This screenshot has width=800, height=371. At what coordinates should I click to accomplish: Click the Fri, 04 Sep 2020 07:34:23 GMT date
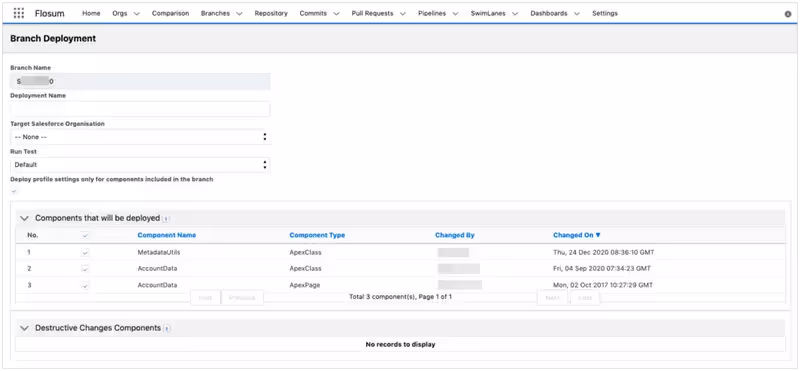tap(602, 269)
